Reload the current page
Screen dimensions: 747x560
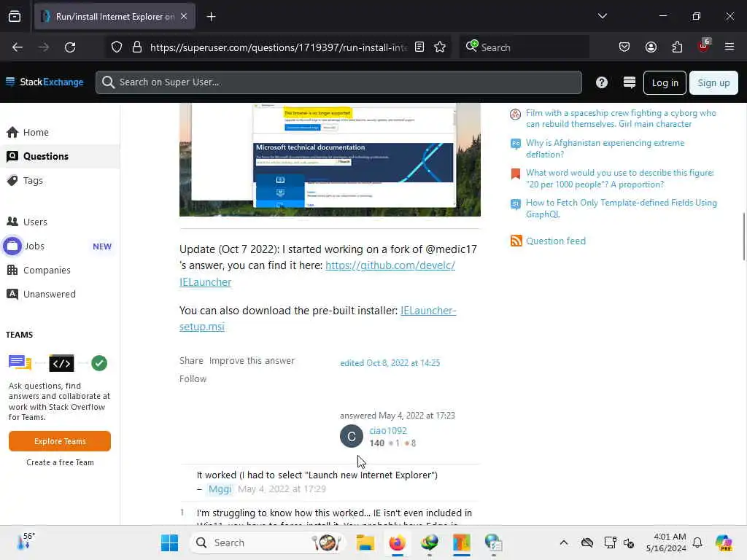coord(70,47)
